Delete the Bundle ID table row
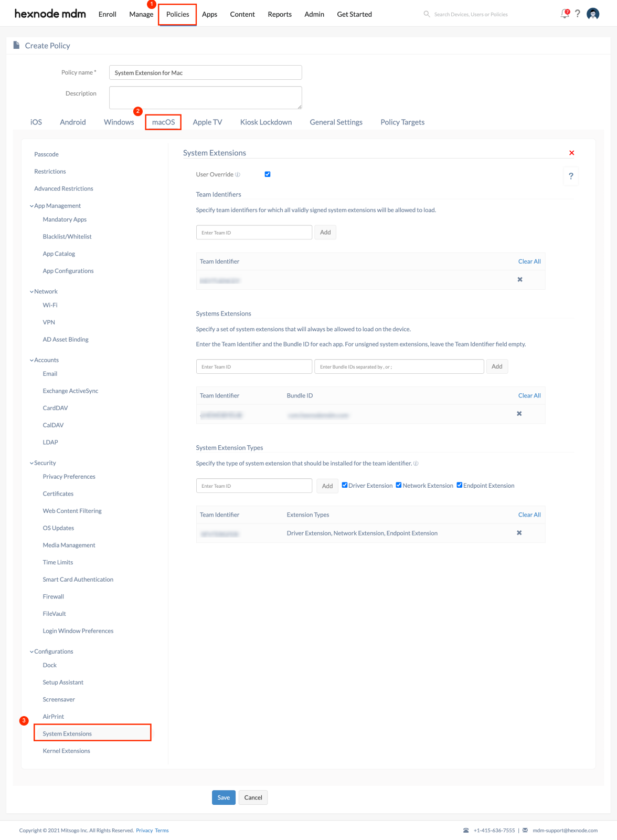Image resolution: width=617 pixels, height=840 pixels. tap(519, 414)
